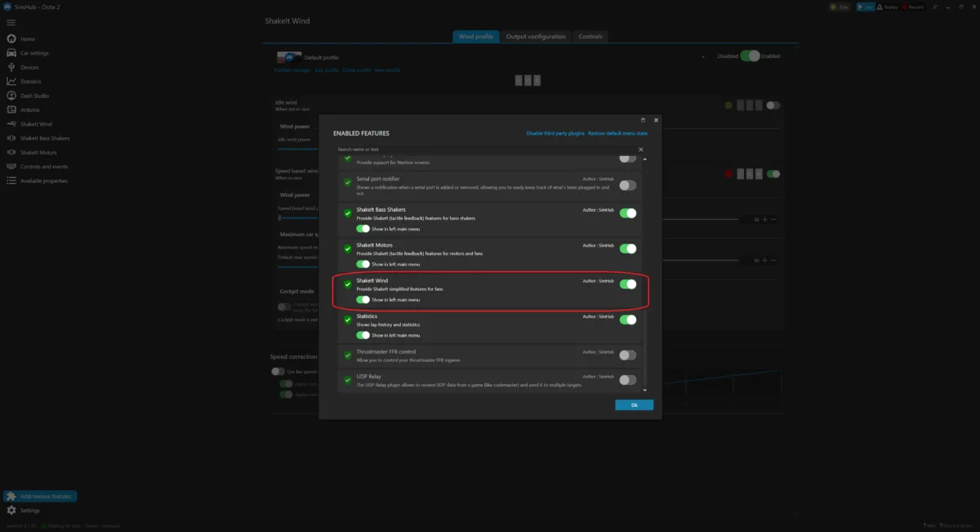Click the feature list scroll-down arrow
This screenshot has width=980, height=532.
[x=645, y=390]
